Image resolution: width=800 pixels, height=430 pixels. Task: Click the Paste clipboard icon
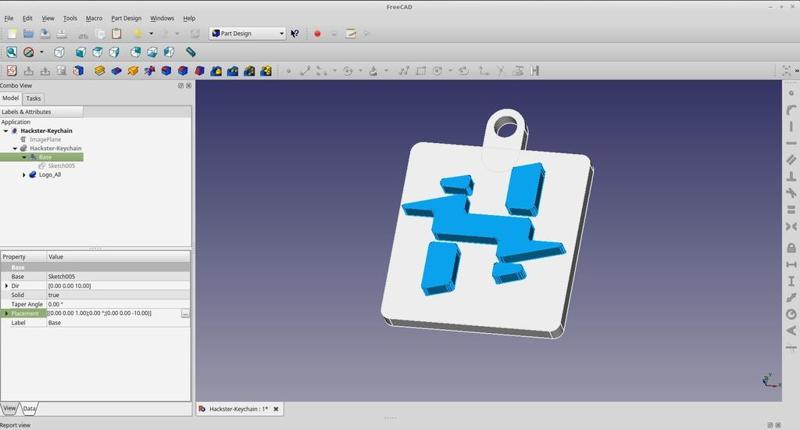click(117, 34)
